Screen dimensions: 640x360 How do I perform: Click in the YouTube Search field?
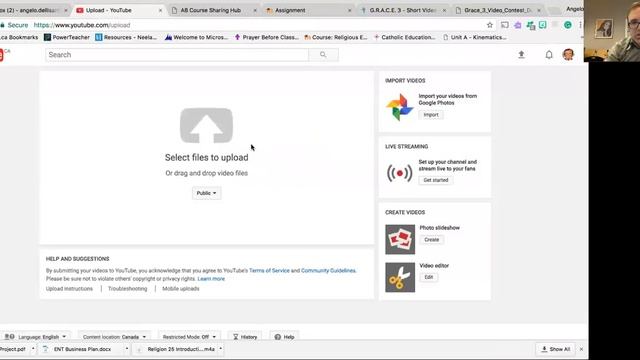pyautogui.click(x=177, y=55)
